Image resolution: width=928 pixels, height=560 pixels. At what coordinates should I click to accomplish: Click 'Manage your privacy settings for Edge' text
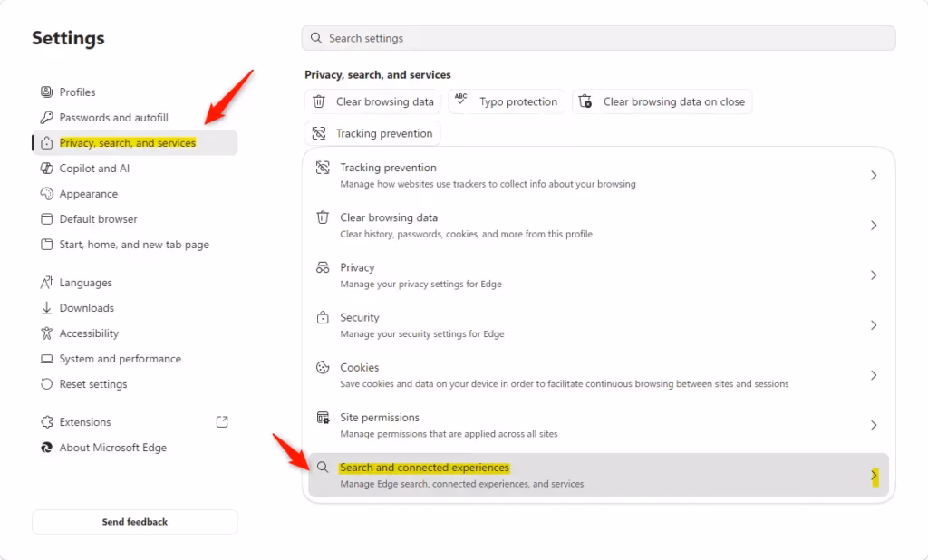click(x=420, y=285)
